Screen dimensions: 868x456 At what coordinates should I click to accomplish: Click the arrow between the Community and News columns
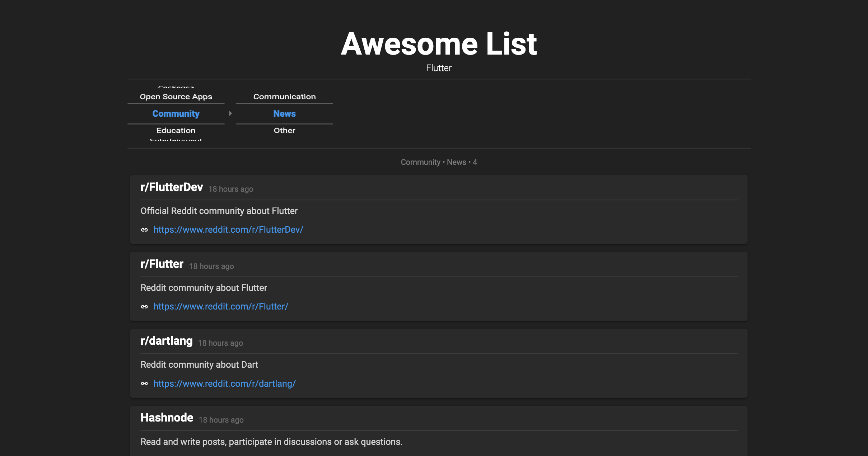(230, 113)
